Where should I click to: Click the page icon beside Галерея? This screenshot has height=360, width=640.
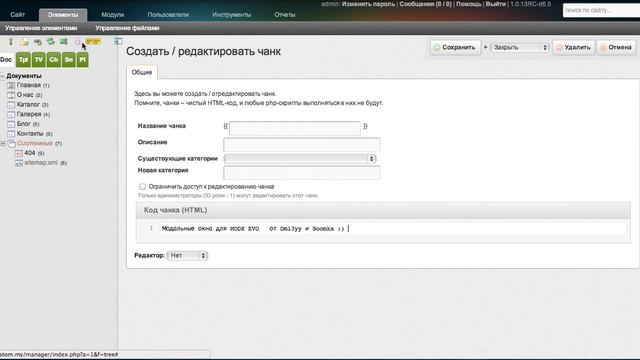tap(11, 114)
